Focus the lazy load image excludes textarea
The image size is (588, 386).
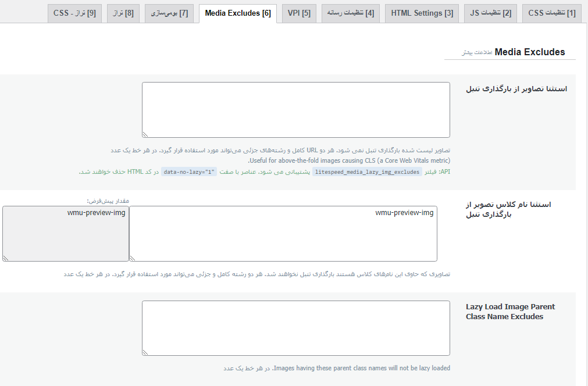295,110
